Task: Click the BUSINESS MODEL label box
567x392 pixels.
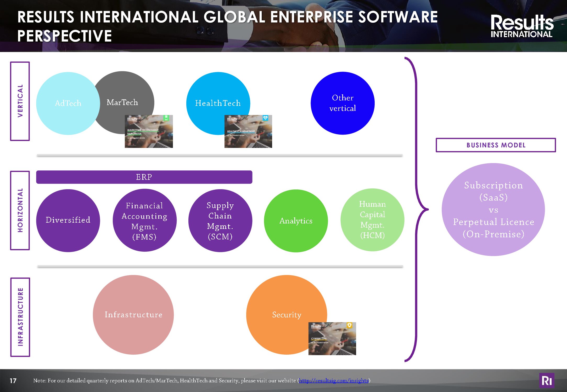Action: click(x=496, y=145)
